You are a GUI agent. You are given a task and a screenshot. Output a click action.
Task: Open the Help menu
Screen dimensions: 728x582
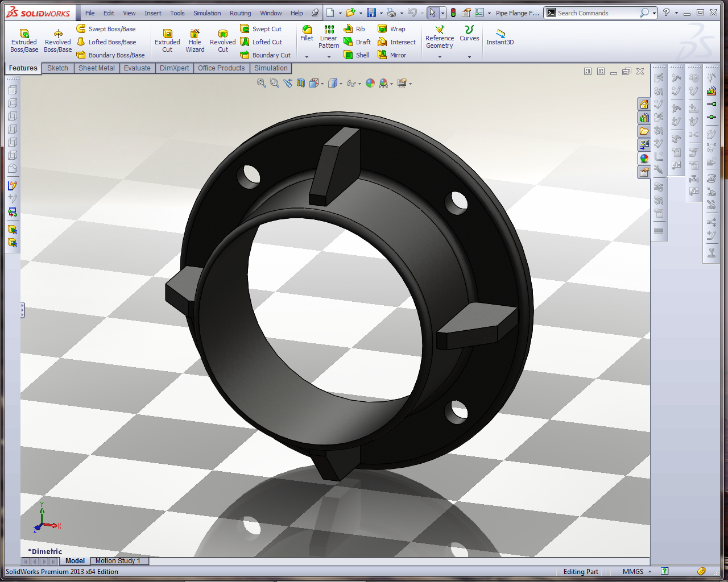[296, 13]
